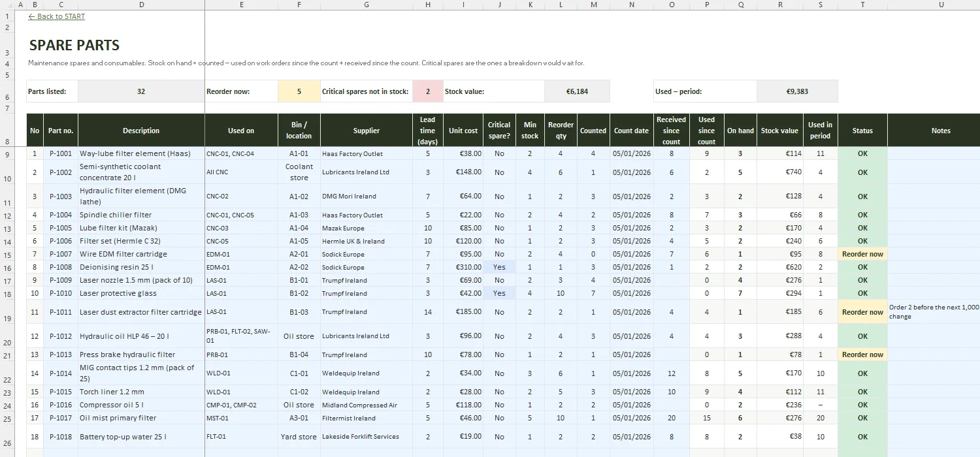Click the Yard store bin cell

click(x=299, y=437)
